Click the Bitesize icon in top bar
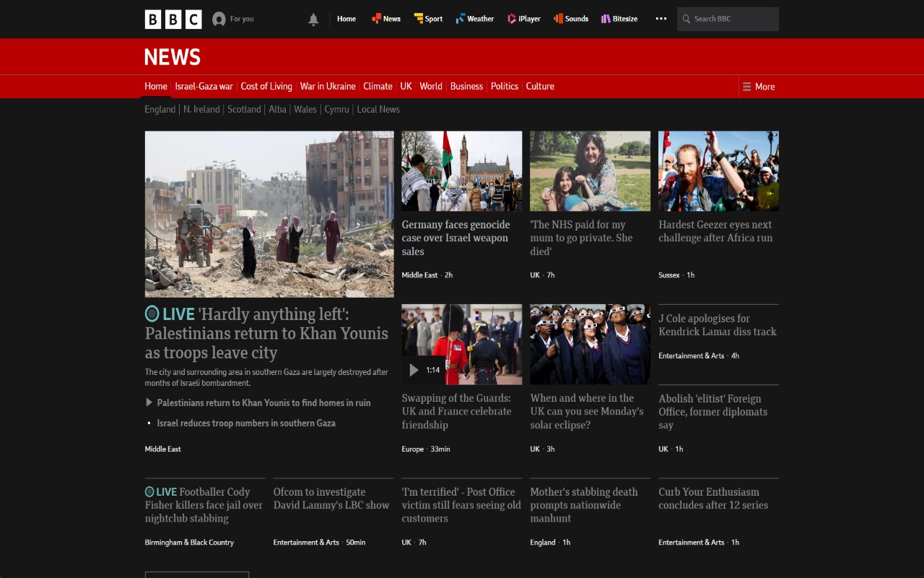 (x=606, y=19)
